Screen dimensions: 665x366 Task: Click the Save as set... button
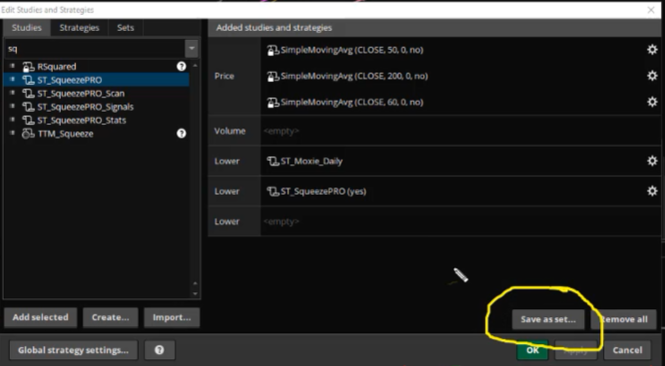(x=548, y=319)
